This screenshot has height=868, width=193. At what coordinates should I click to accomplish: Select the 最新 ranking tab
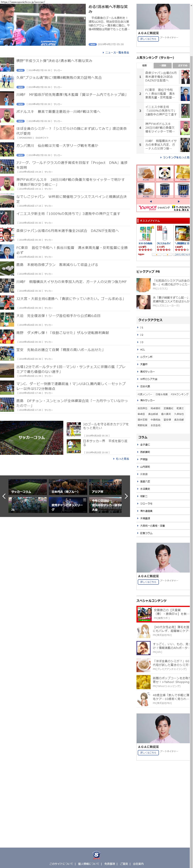click(x=144, y=65)
